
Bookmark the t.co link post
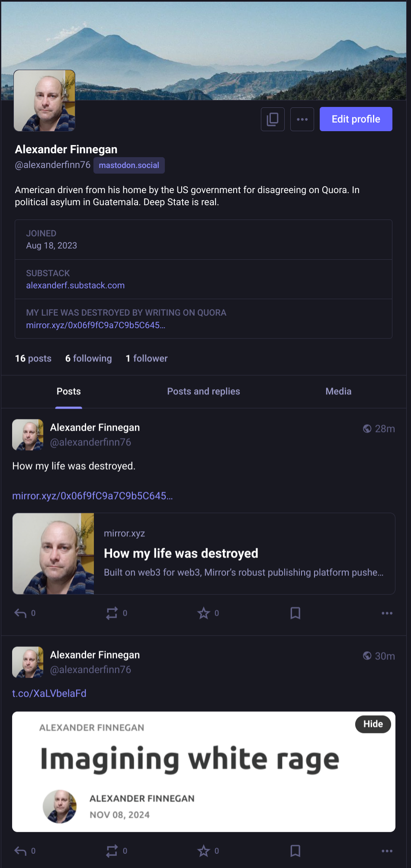coord(295,851)
